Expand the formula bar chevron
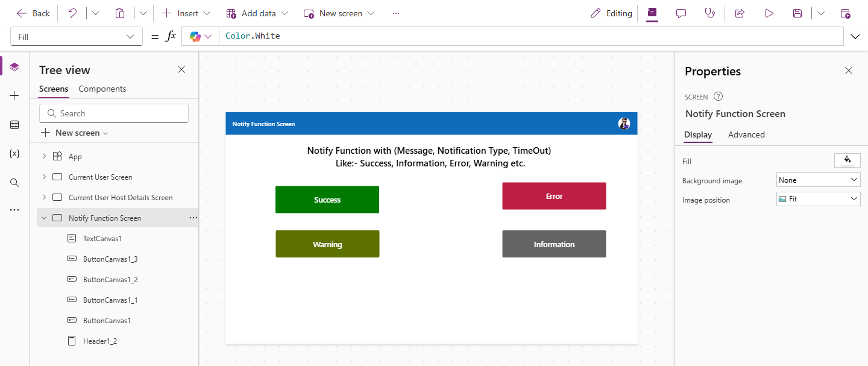This screenshot has width=868, height=366. tap(855, 37)
